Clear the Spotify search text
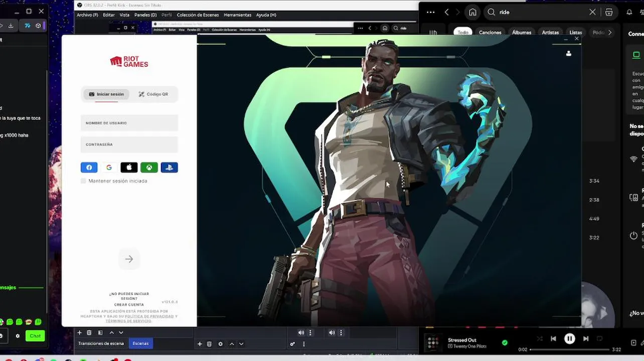 pos(592,12)
